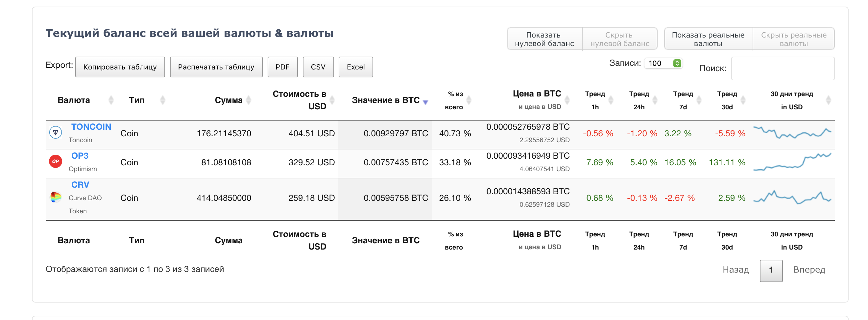Sort by Сумма column arrows
Screen dimensions: 868x320
(x=249, y=100)
